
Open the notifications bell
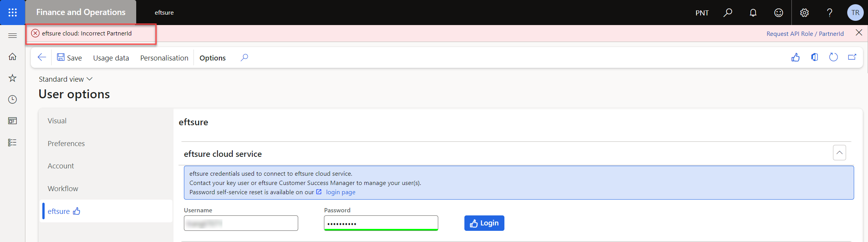click(x=753, y=13)
